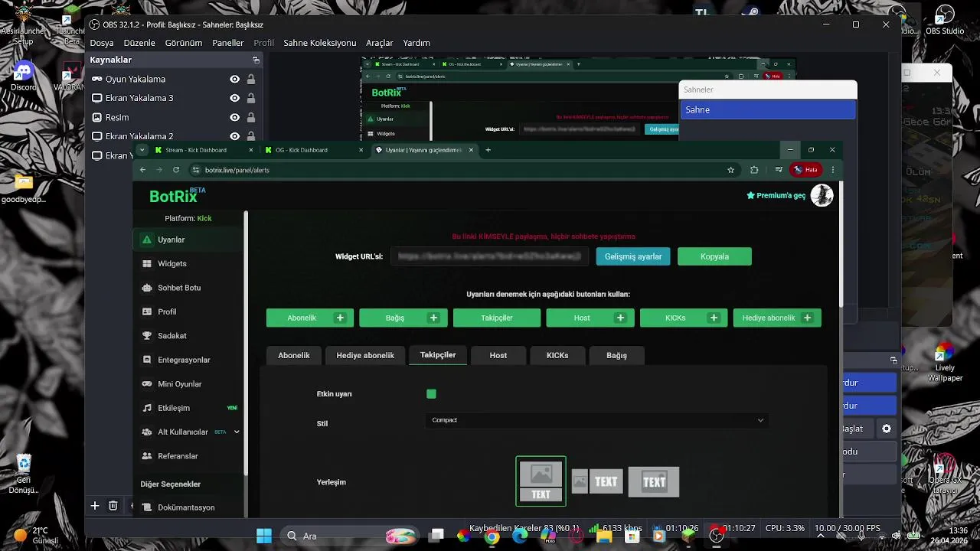Image resolution: width=980 pixels, height=551 pixels.
Task: Hide the Ekran Yakalama 3 source
Action: (x=235, y=98)
